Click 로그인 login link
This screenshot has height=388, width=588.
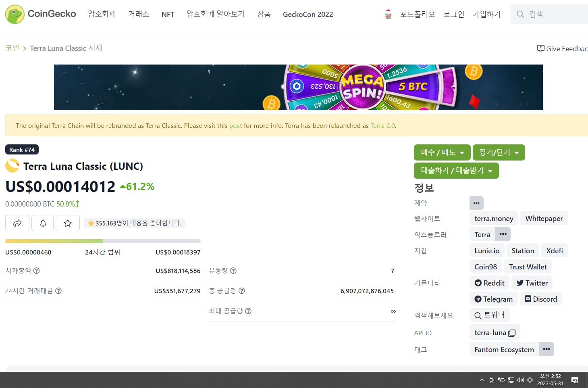pyautogui.click(x=454, y=15)
